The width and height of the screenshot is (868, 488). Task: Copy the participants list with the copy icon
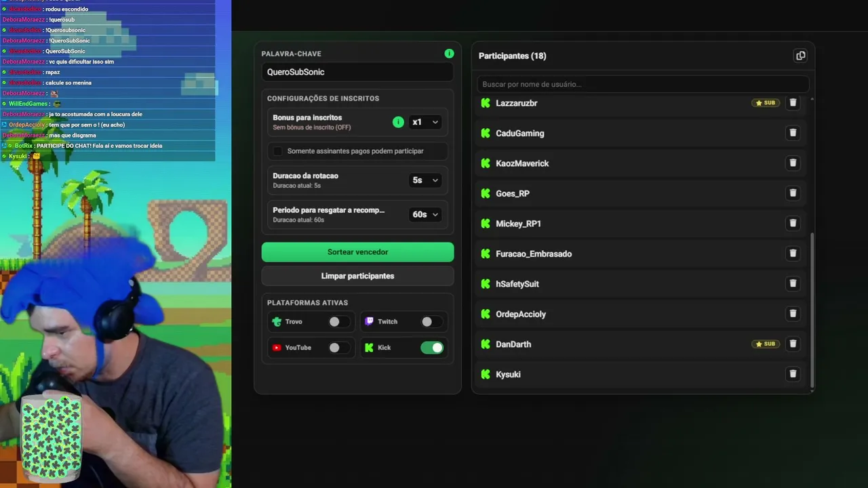800,56
